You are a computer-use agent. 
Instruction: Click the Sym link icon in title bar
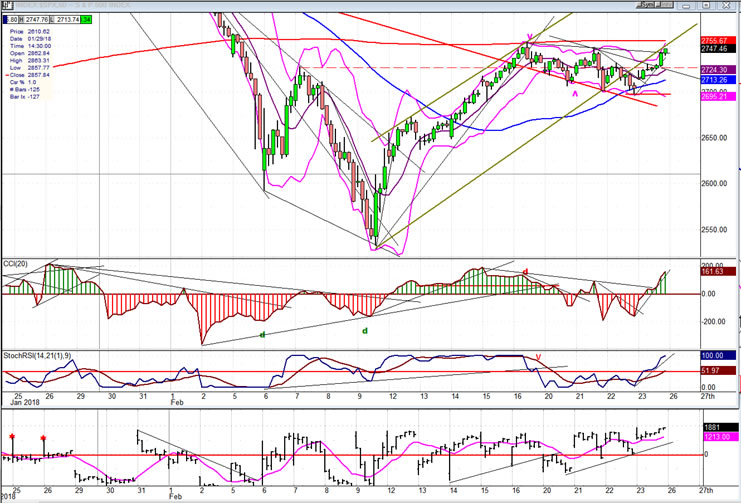click(x=647, y=5)
